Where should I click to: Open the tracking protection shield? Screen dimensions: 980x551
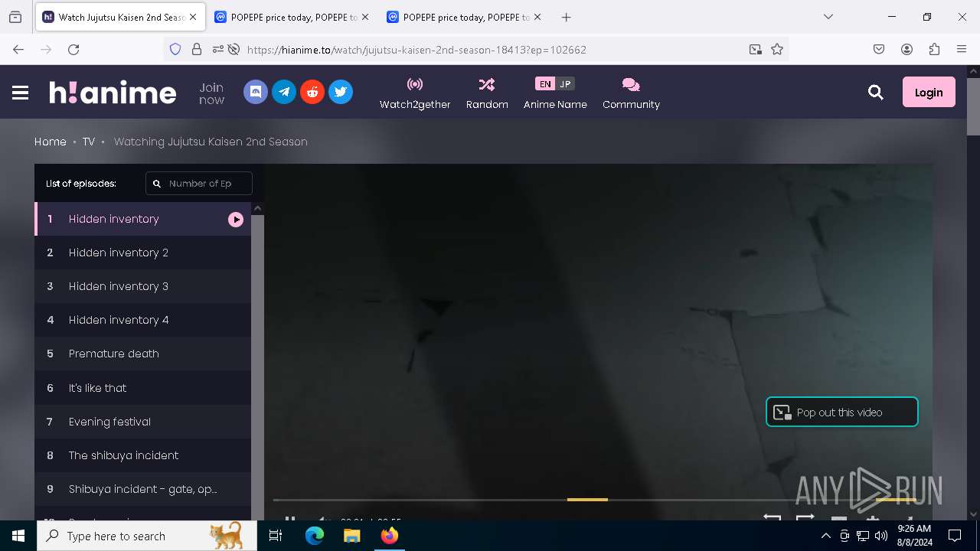tap(175, 49)
